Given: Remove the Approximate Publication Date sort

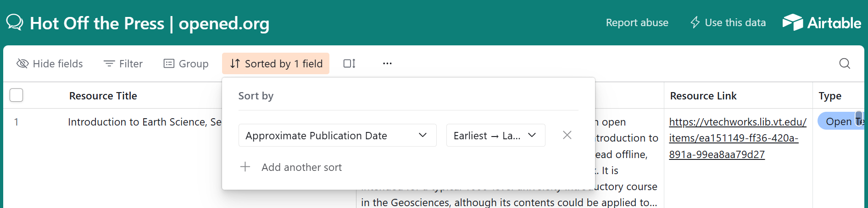Looking at the screenshot, I should pos(567,135).
